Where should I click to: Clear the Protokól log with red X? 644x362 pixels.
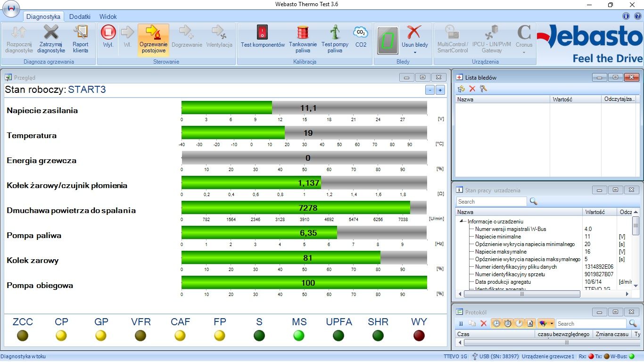click(x=483, y=323)
